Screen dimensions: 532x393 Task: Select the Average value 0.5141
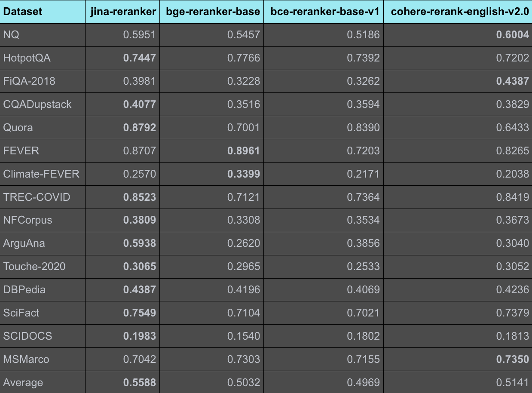click(513, 383)
